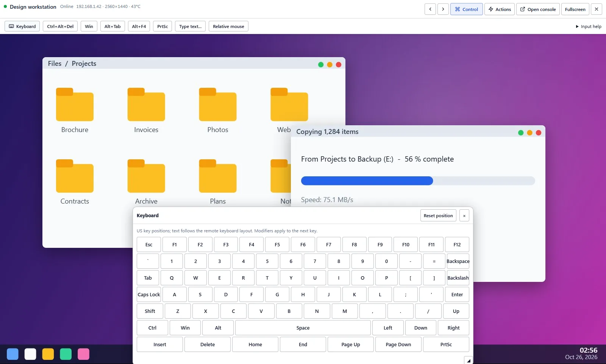Switch to Control mode
Image resolution: width=606 pixels, height=364 pixels.
click(x=467, y=9)
